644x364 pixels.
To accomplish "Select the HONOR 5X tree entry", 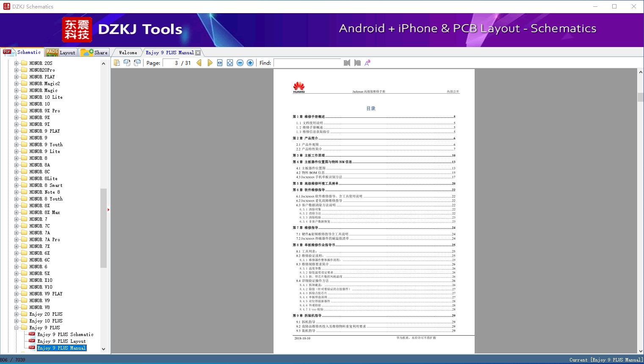I will click(x=39, y=273).
